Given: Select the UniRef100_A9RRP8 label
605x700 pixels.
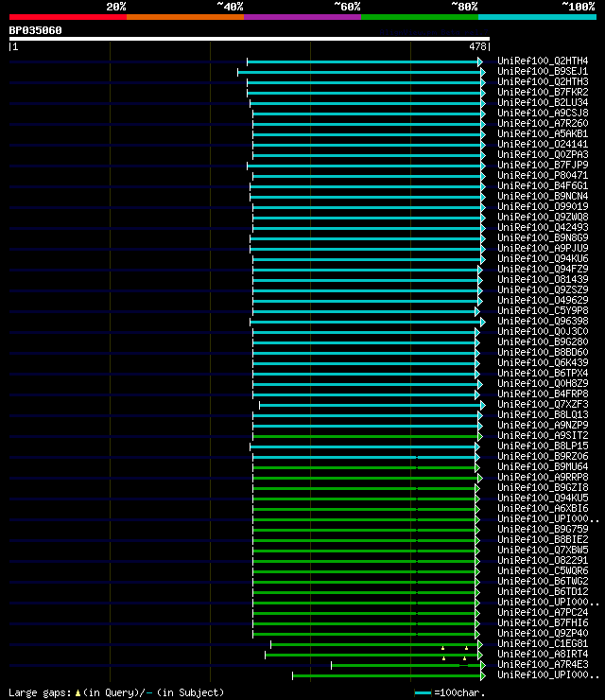Looking at the screenshot, I should pyautogui.click(x=543, y=477).
